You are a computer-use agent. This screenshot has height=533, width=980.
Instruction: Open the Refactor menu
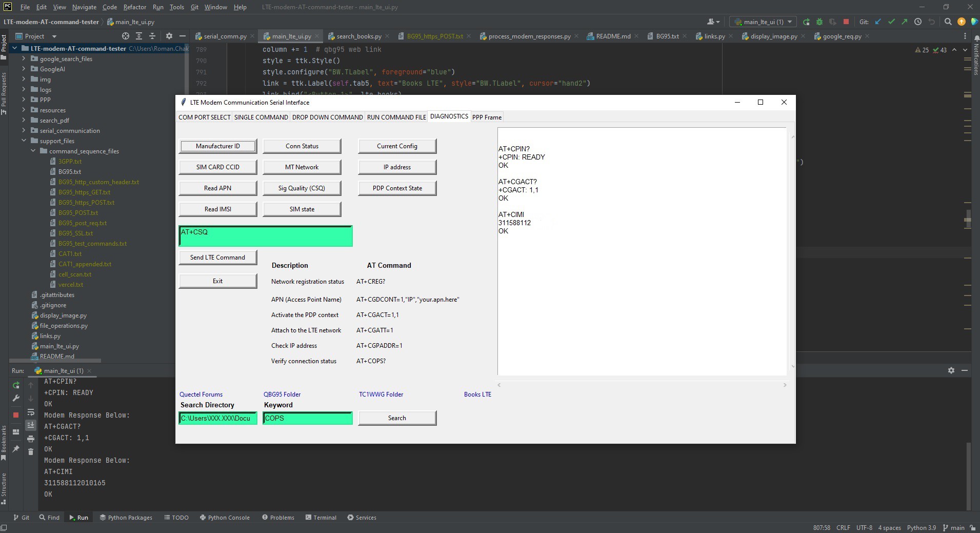click(135, 7)
